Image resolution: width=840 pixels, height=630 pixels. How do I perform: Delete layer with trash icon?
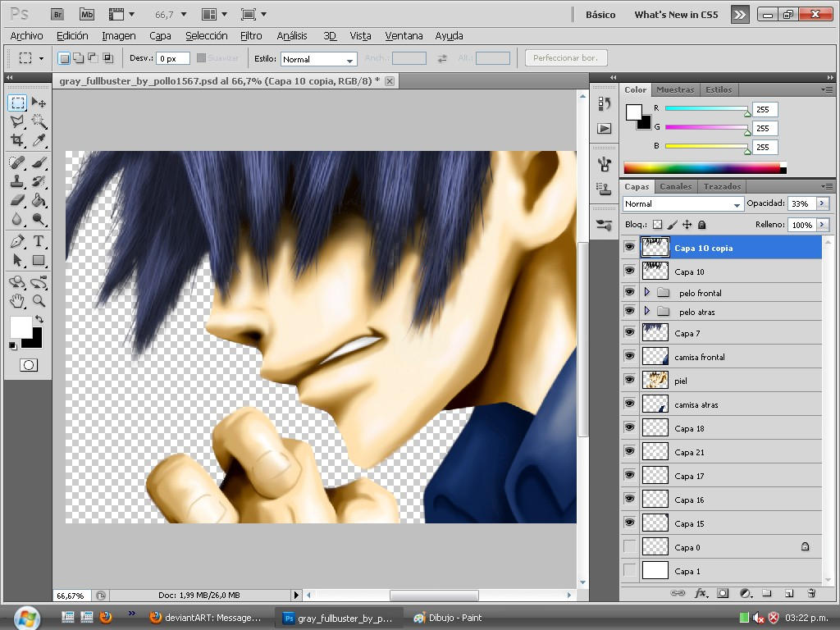point(811,593)
